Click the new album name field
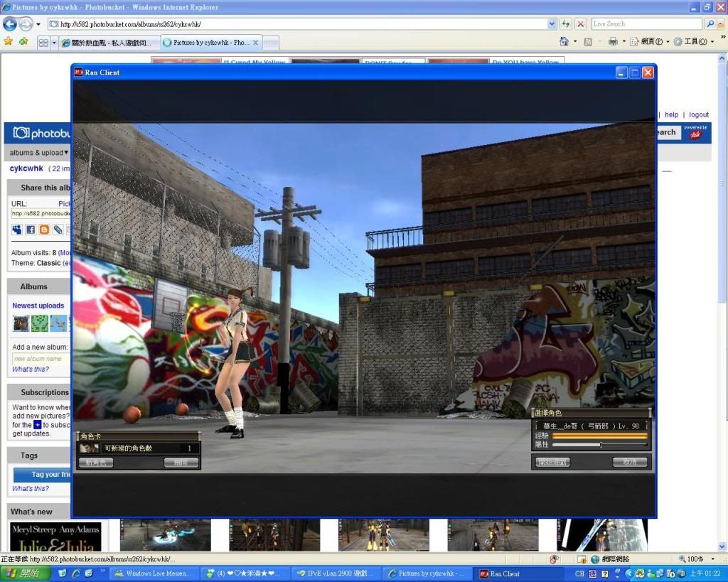Viewport: 728px width, 582px height. coord(40,359)
